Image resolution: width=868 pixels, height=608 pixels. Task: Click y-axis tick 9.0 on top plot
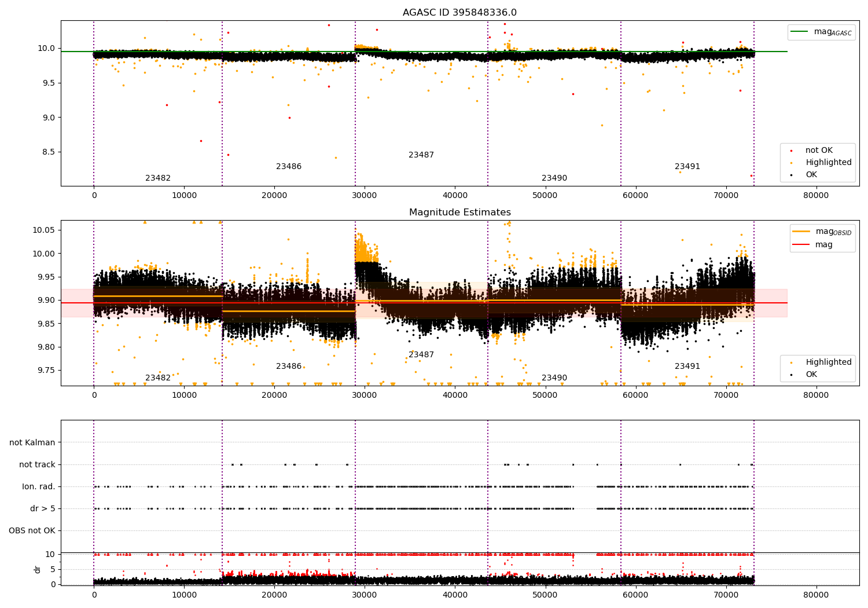pos(49,118)
